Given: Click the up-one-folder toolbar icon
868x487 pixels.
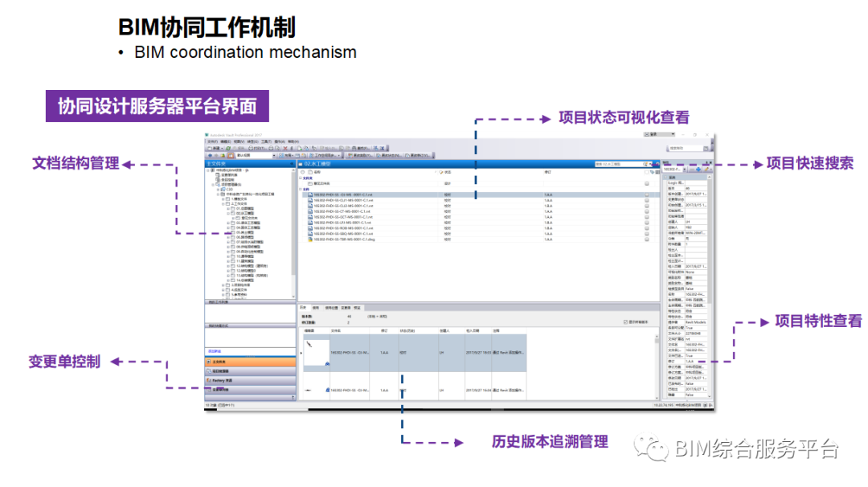Looking at the screenshot, I should point(223,156).
